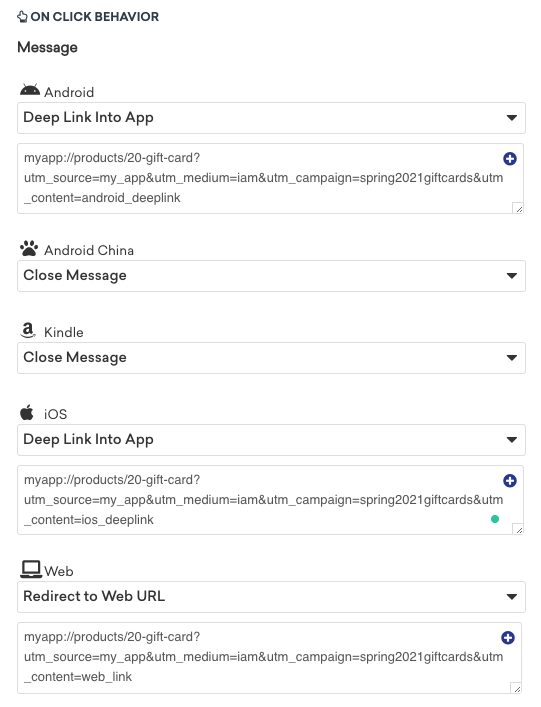Image resolution: width=541 pixels, height=707 pixels.
Task: Expand the Kindle Close Message dropdown
Action: click(271, 358)
